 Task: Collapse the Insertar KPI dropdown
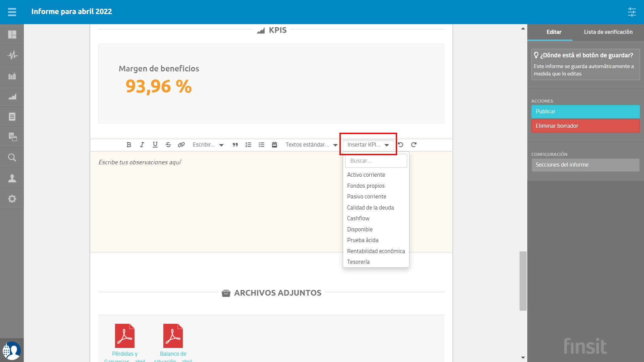pyautogui.click(x=368, y=145)
